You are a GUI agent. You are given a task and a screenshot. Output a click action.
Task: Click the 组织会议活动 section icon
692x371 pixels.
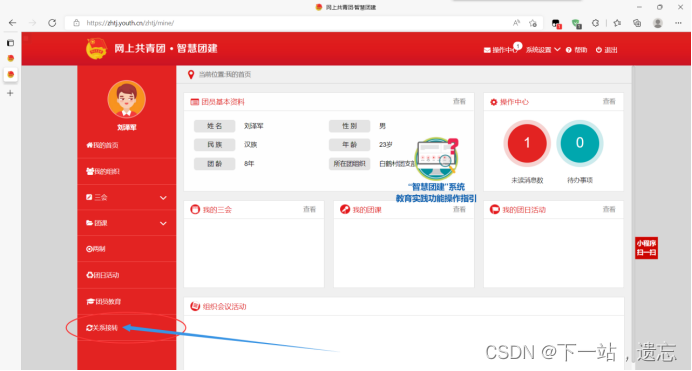[x=195, y=306]
